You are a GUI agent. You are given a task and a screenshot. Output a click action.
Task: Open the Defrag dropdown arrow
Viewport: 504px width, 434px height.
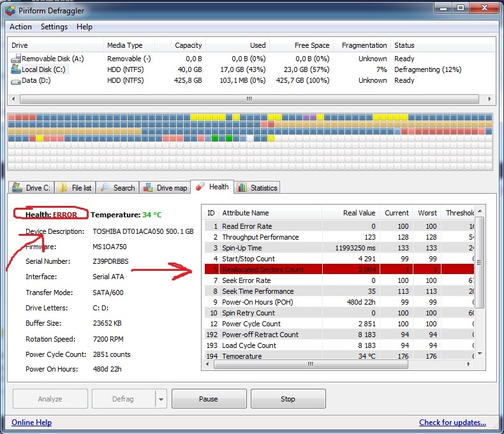[161, 399]
